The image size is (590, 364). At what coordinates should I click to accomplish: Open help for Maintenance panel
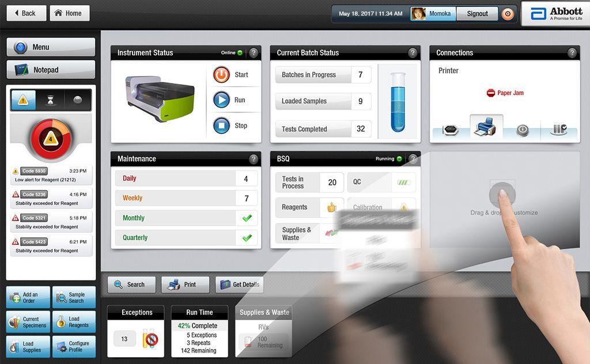tap(254, 159)
